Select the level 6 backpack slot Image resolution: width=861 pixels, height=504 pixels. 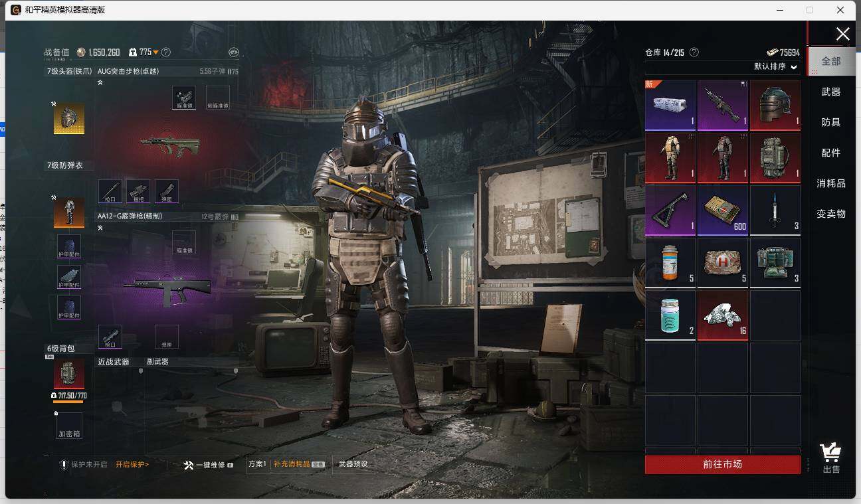pyautogui.click(x=69, y=374)
